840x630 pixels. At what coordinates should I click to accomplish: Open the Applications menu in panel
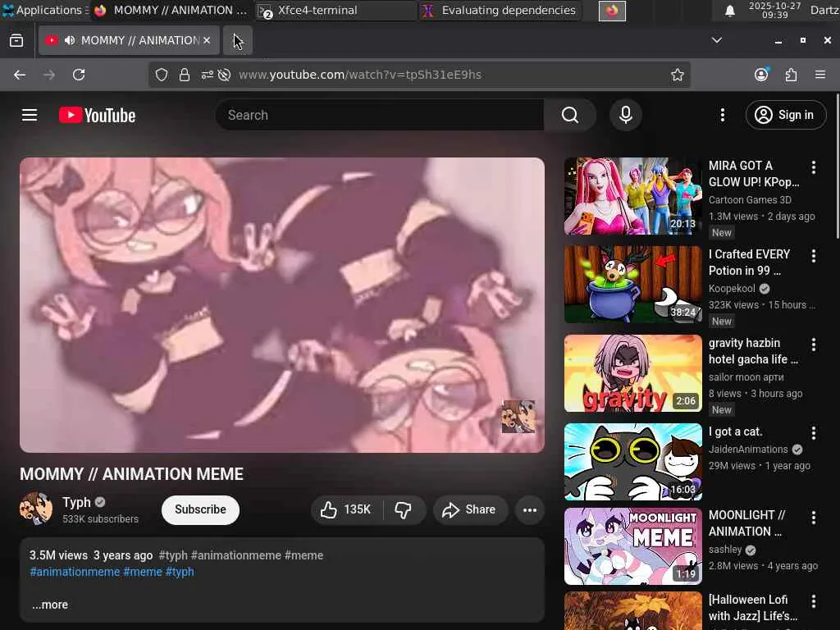pos(46,10)
